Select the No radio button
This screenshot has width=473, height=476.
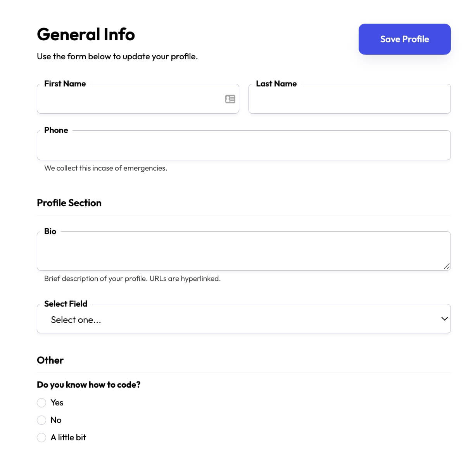click(41, 420)
